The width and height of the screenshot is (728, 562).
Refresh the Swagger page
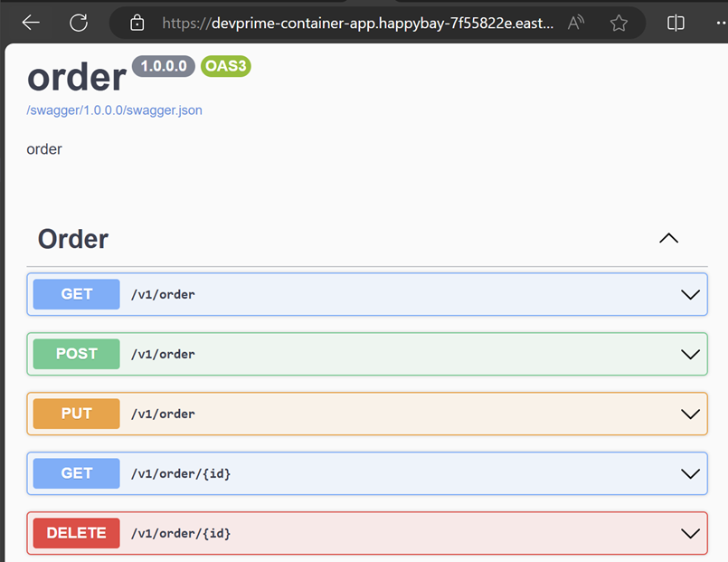click(x=79, y=23)
